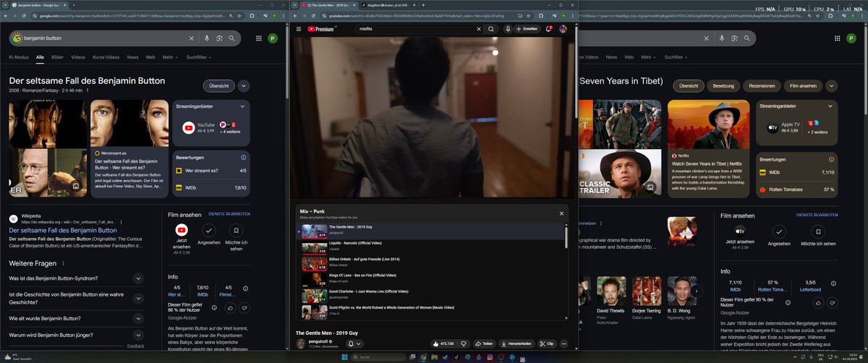Start YouTube voice search microphone
868x363 pixels.
[x=509, y=29]
